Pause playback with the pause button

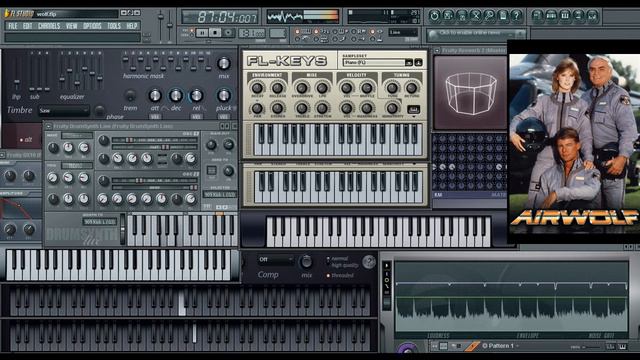click(202, 33)
